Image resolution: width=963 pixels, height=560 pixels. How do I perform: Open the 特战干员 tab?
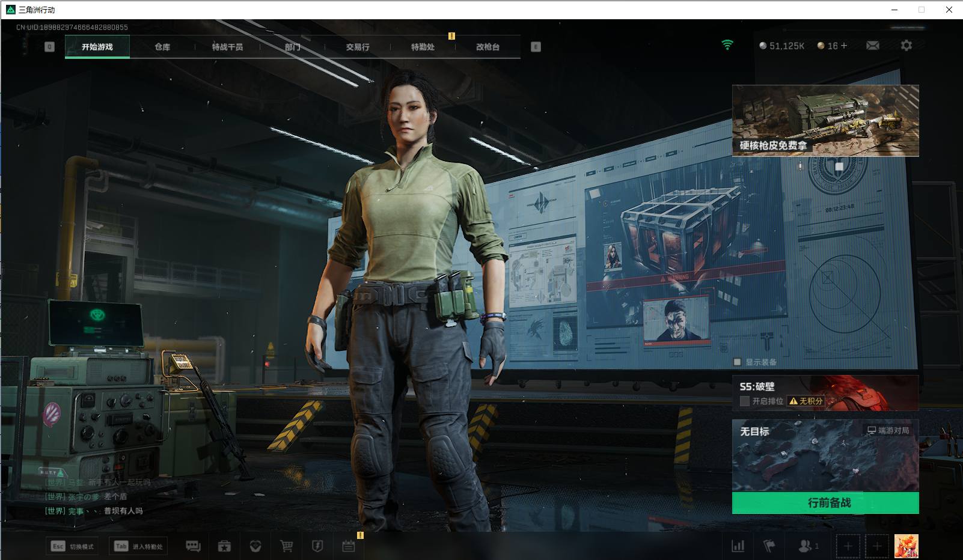pyautogui.click(x=227, y=47)
